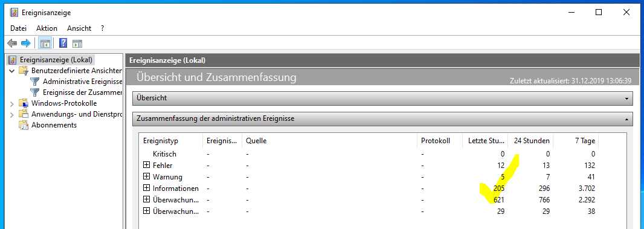Click the 132 value in Fehler row

[x=589, y=166]
